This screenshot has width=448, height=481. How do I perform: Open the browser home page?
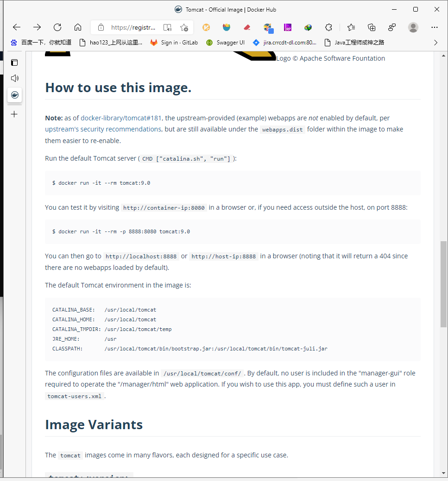tap(78, 27)
